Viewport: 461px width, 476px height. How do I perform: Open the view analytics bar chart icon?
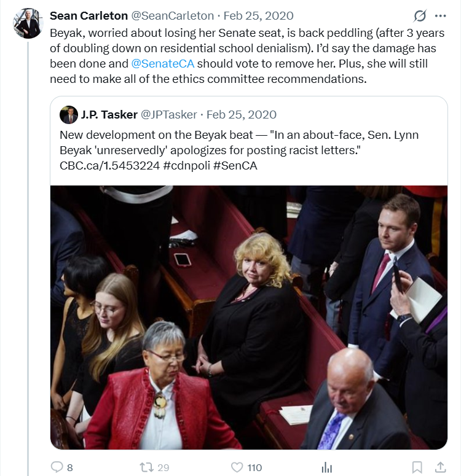click(327, 467)
